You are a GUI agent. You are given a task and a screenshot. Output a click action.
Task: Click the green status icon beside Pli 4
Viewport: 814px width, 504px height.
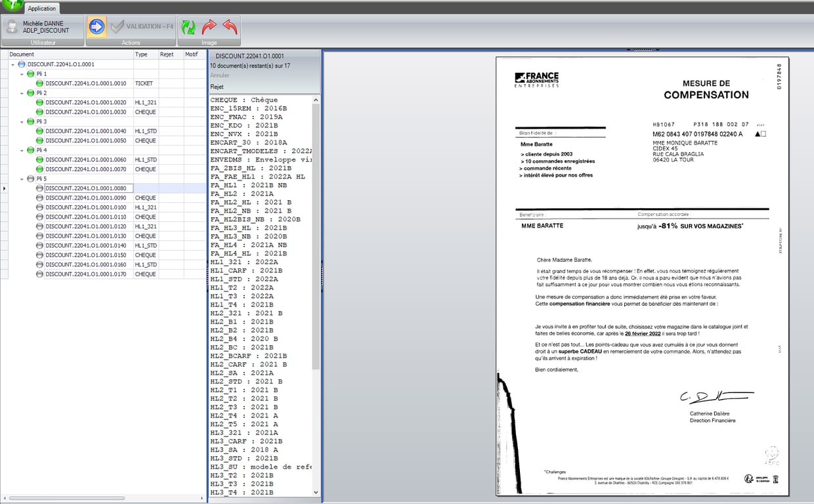point(30,150)
